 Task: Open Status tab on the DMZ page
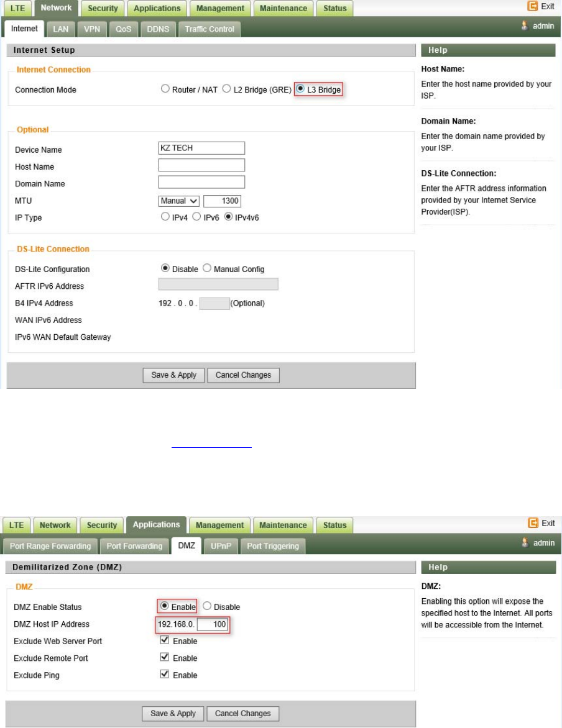coord(334,525)
